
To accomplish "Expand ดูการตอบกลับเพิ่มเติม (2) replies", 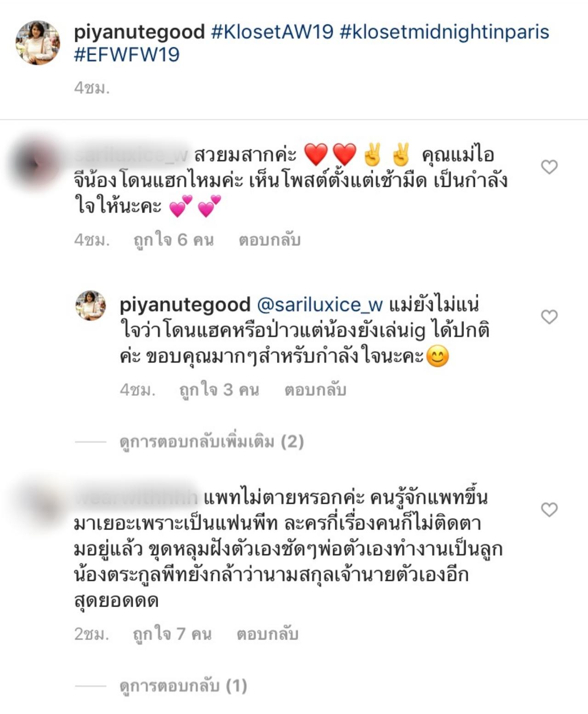I will (212, 442).
